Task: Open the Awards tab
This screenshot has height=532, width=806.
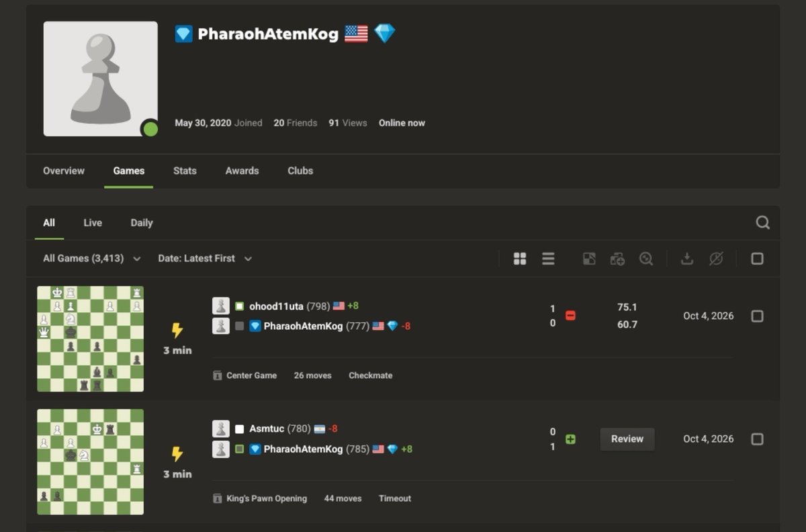Action: [x=242, y=171]
